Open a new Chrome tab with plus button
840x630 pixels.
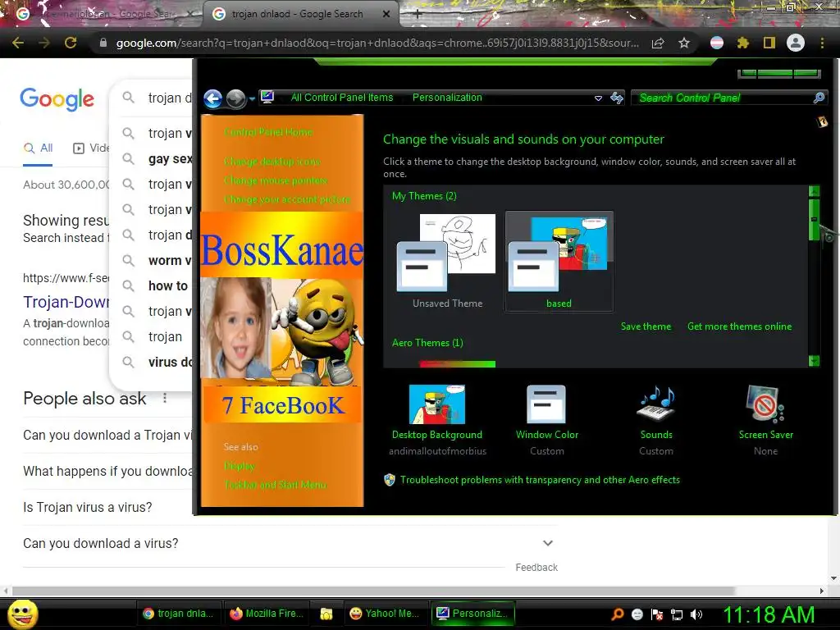point(418,15)
